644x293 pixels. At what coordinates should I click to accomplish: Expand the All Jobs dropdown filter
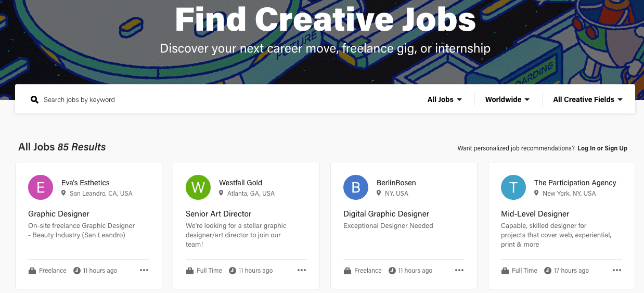coord(444,99)
